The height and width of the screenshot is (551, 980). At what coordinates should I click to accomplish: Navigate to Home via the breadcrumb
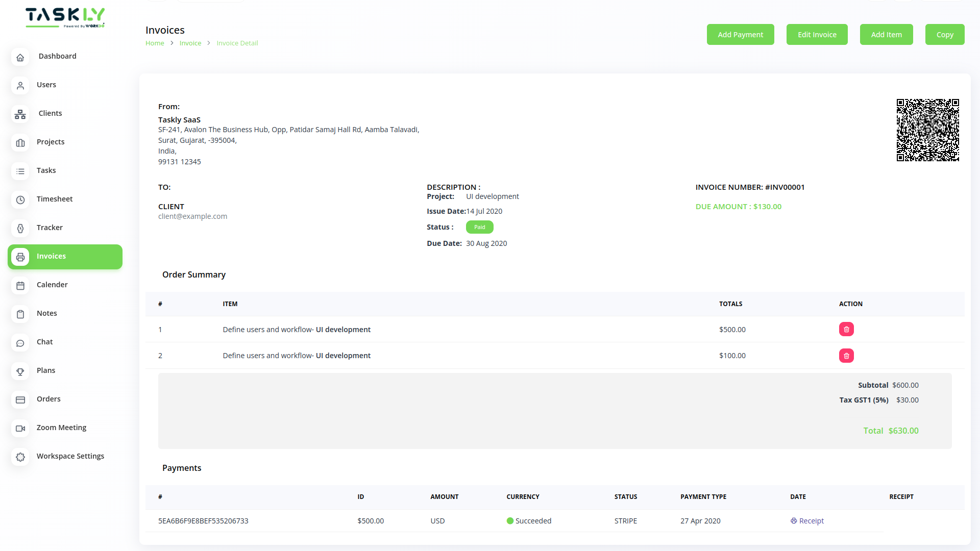[x=155, y=43]
